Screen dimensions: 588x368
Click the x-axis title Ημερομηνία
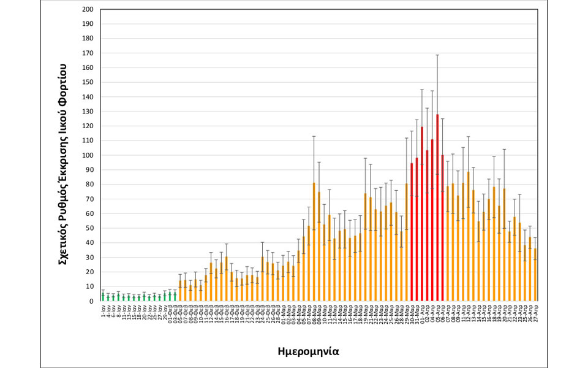tap(308, 352)
